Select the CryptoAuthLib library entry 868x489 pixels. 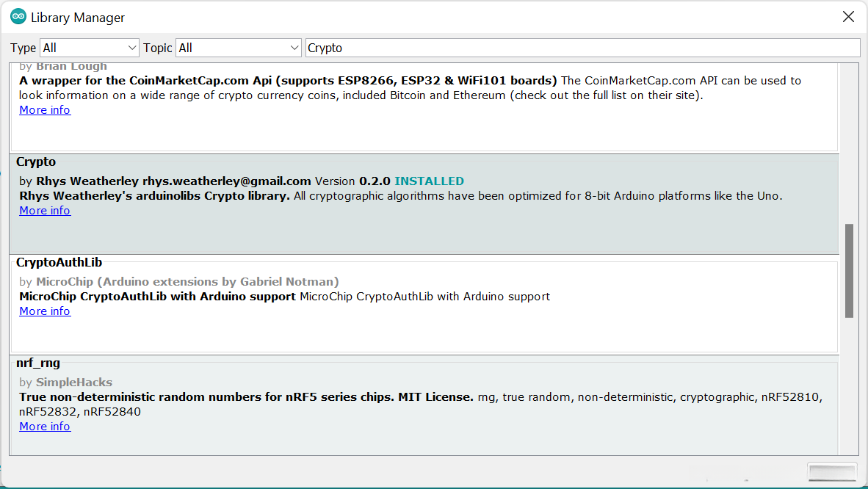click(x=441, y=330)
